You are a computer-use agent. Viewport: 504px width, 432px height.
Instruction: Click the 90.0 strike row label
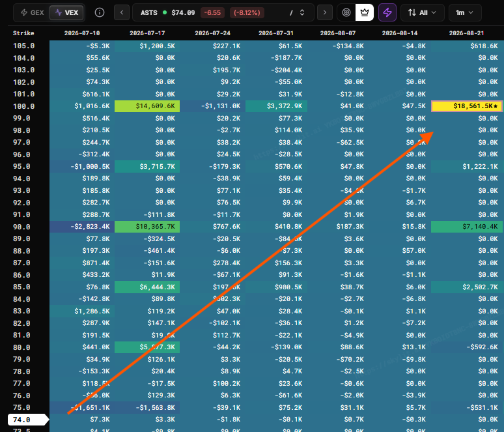pos(21,227)
